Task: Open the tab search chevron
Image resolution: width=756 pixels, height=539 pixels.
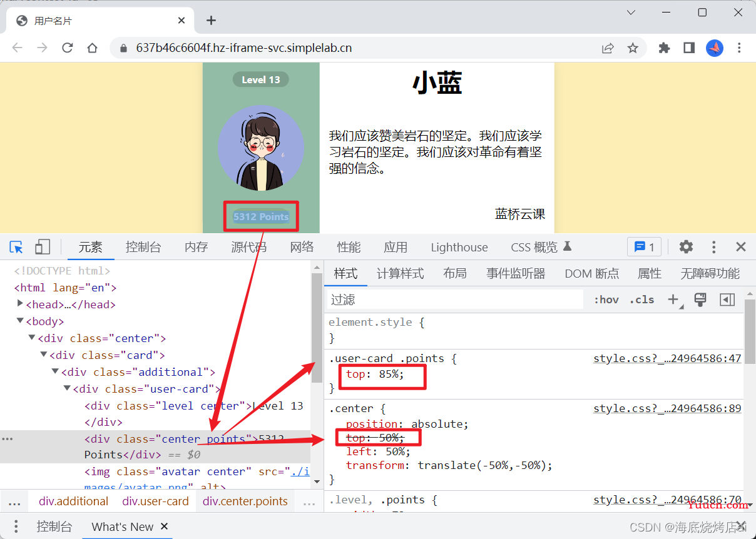Action: 631,13
